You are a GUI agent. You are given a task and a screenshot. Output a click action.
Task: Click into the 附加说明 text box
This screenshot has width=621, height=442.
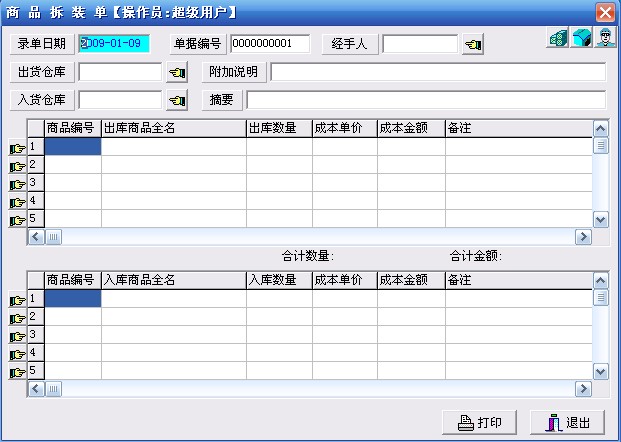tap(437, 72)
